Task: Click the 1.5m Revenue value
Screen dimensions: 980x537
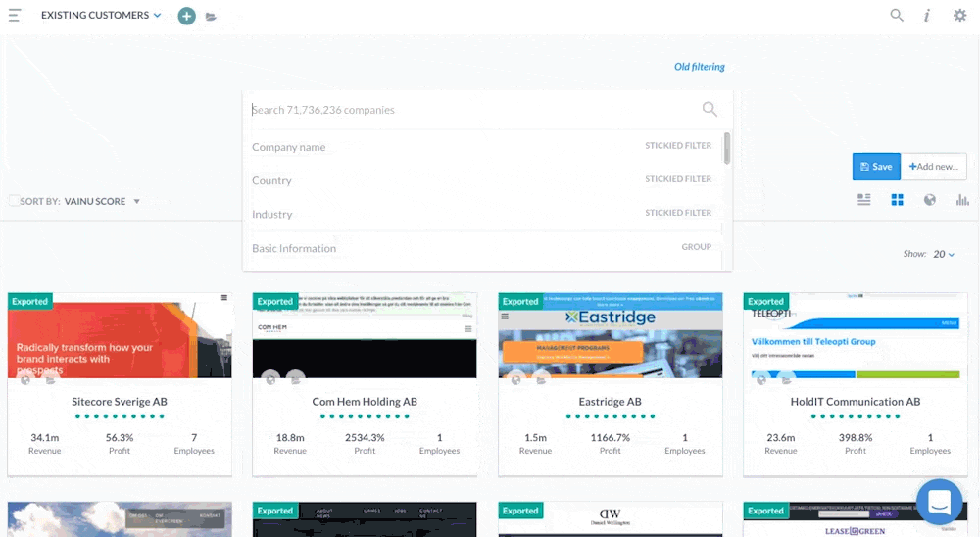Action: coord(536,438)
